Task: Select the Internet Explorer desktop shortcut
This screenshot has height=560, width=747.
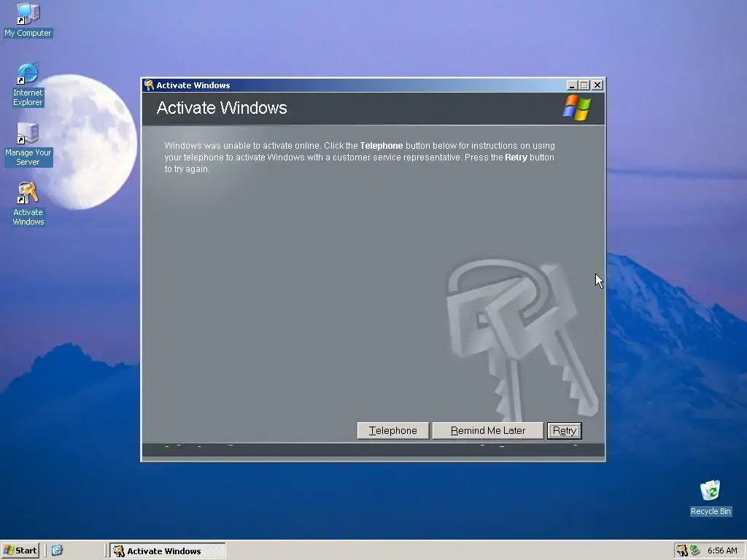Action: click(x=28, y=85)
